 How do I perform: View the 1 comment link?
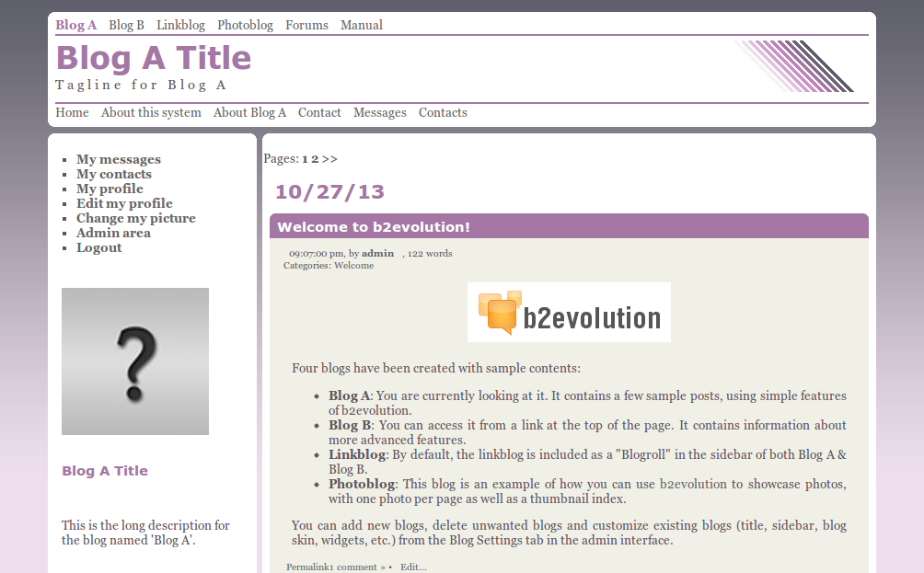coord(356,567)
